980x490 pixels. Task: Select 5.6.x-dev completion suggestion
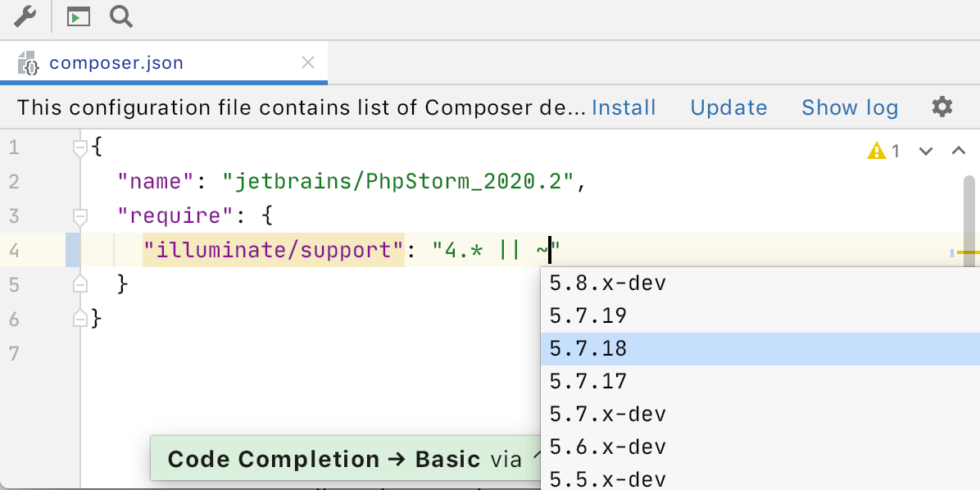(760, 447)
